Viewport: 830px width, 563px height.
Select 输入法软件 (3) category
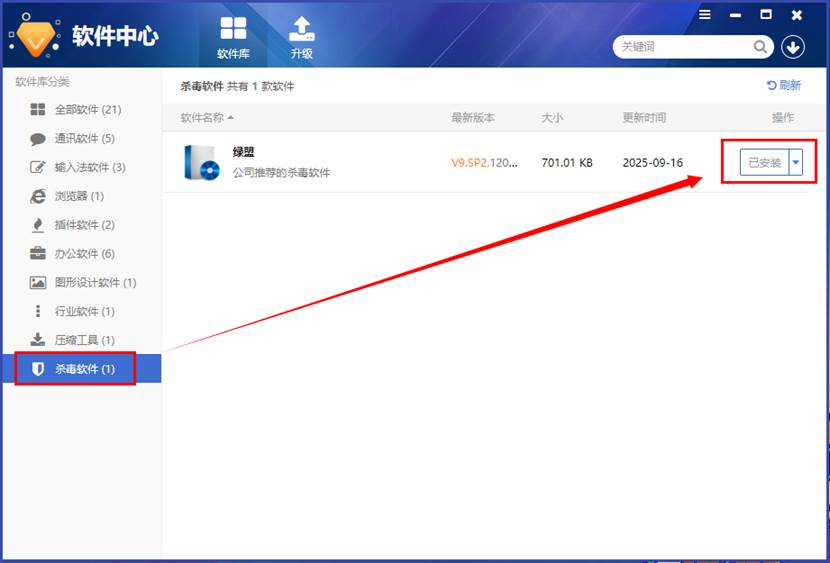pyautogui.click(x=89, y=167)
